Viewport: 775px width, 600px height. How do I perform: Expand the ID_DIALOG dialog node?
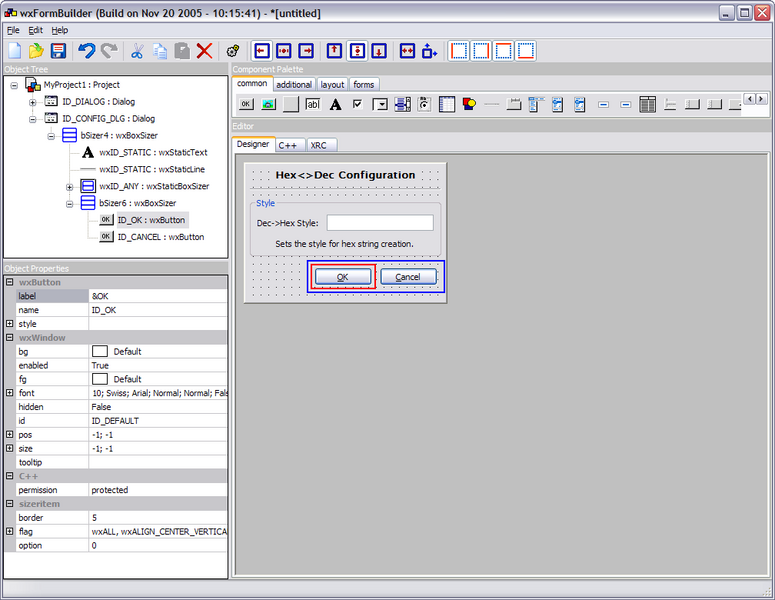coord(33,102)
